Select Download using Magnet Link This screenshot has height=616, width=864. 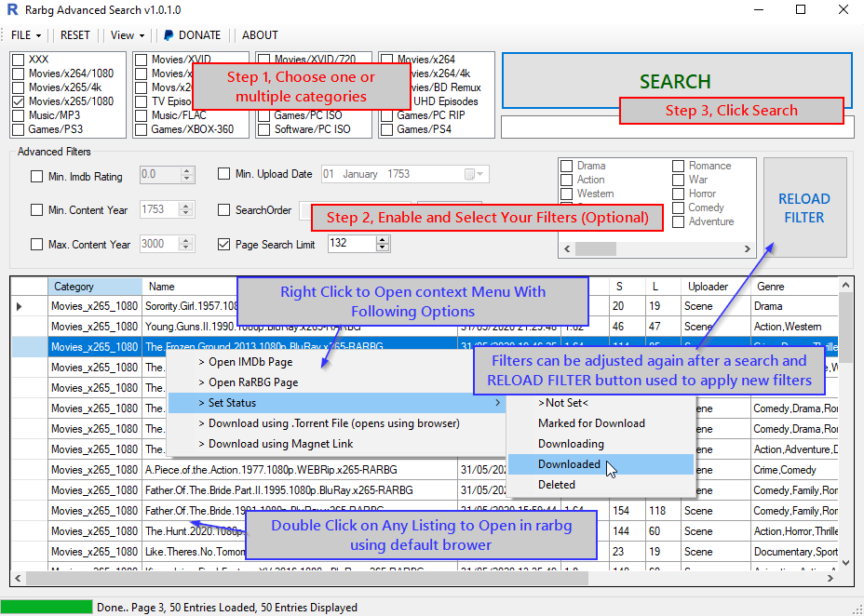point(336,444)
